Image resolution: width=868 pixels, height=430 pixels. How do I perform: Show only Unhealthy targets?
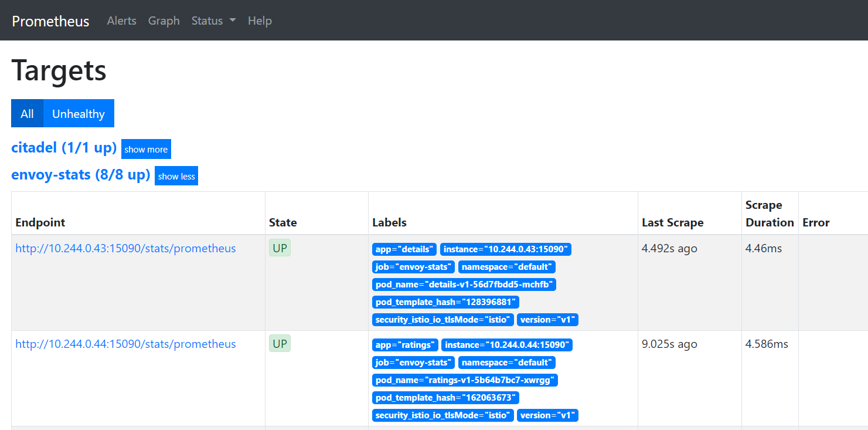pos(79,114)
